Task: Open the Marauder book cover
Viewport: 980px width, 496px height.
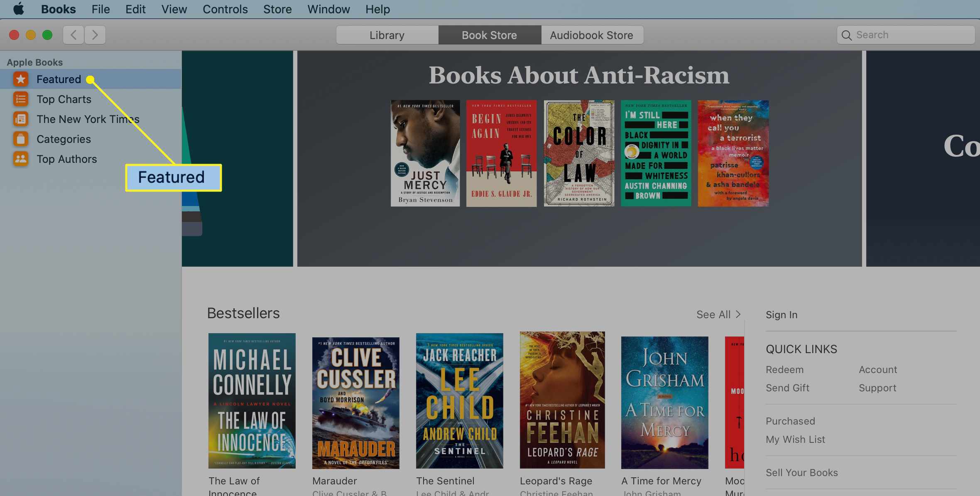Action: coord(356,403)
